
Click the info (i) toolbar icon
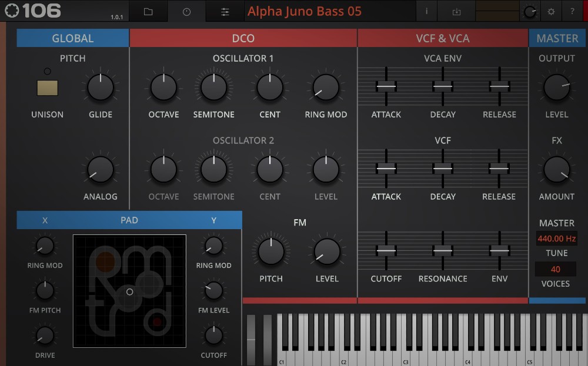[x=426, y=11]
